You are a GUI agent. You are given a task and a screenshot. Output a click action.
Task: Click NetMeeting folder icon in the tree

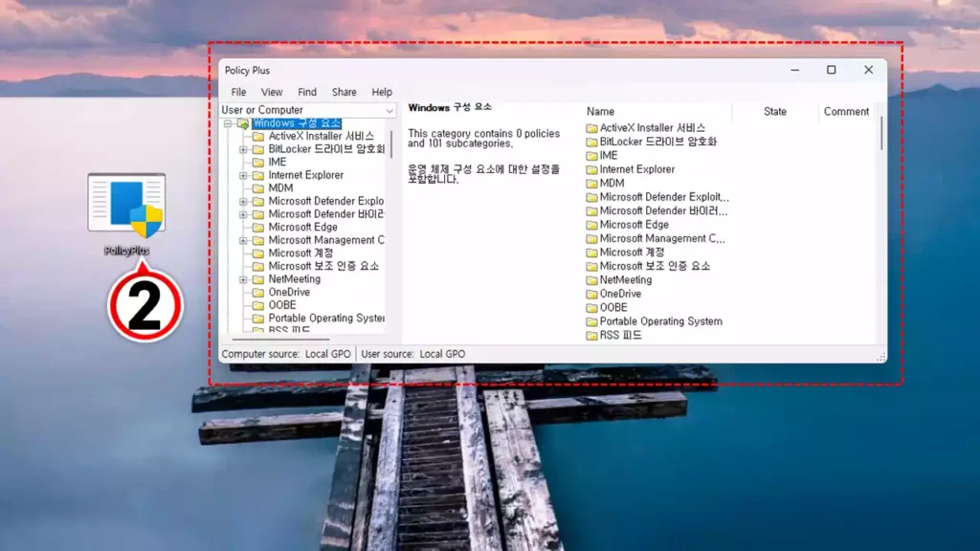coord(257,280)
